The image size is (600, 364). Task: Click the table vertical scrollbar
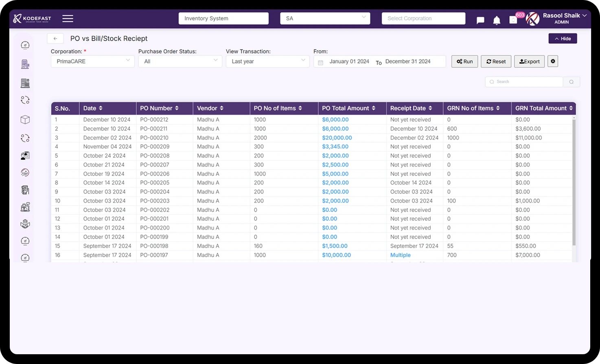pyautogui.click(x=574, y=182)
